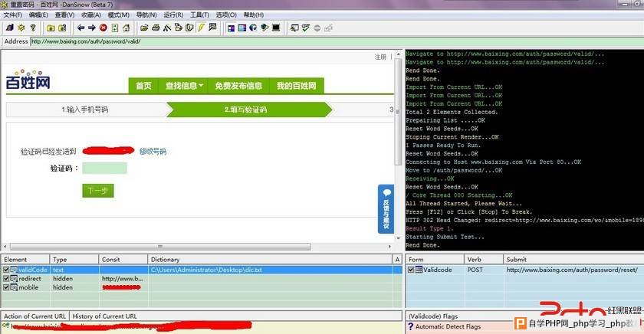
Task: Click the Address URL field
Action: tap(337, 41)
